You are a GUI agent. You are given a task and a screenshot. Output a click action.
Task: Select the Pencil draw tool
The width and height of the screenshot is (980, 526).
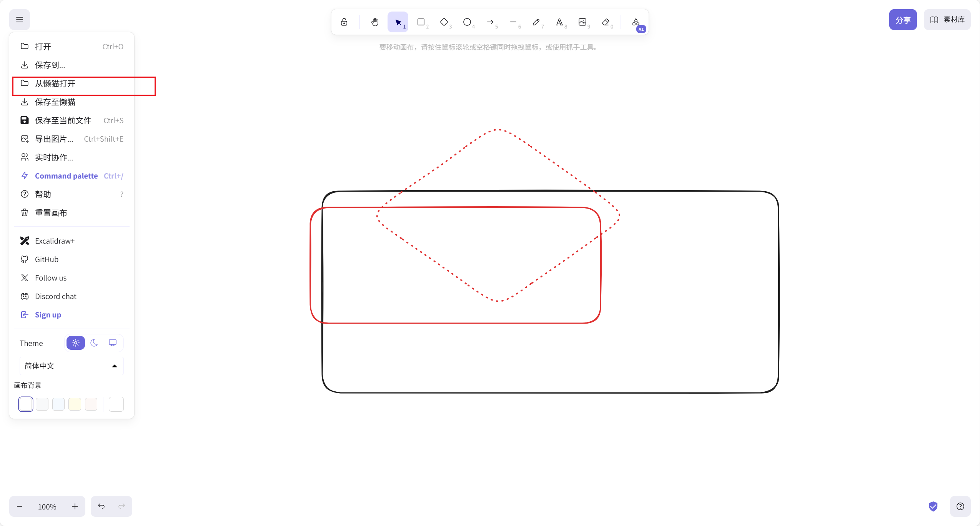[536, 22]
